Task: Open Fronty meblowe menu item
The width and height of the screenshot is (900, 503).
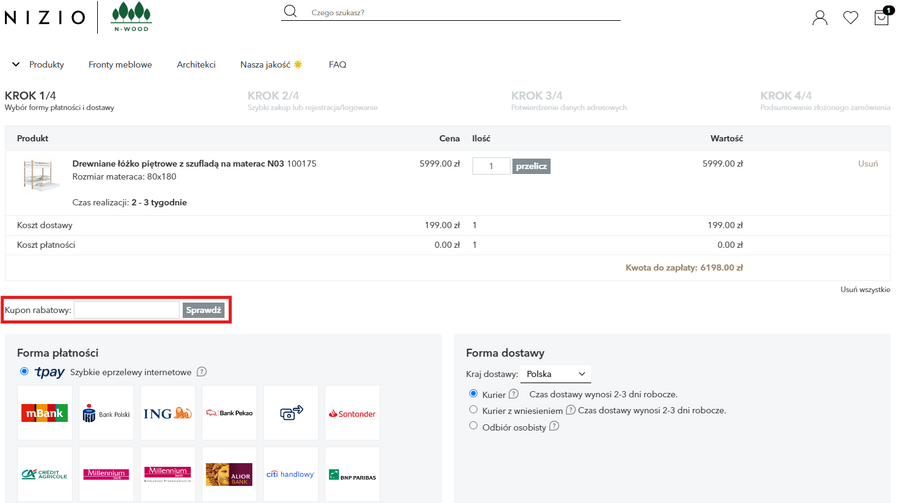Action: 120,65
